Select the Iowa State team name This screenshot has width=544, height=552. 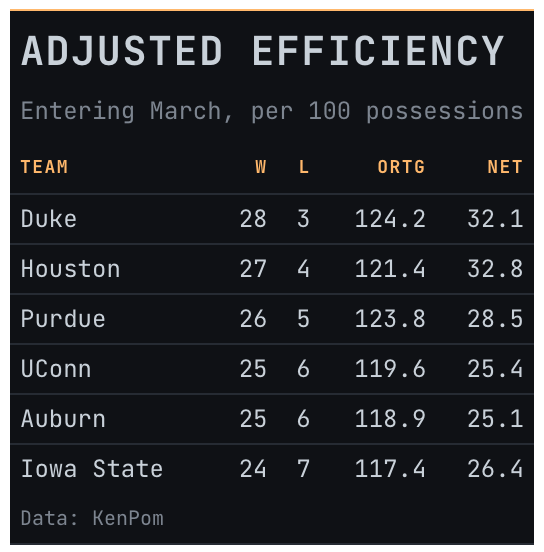pyautogui.click(x=92, y=469)
